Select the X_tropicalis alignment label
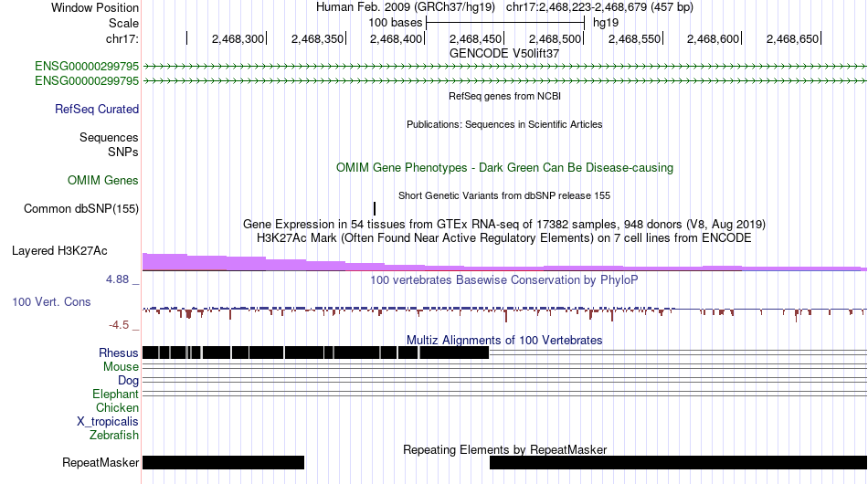Viewport: 868px width, 484px height. click(108, 422)
